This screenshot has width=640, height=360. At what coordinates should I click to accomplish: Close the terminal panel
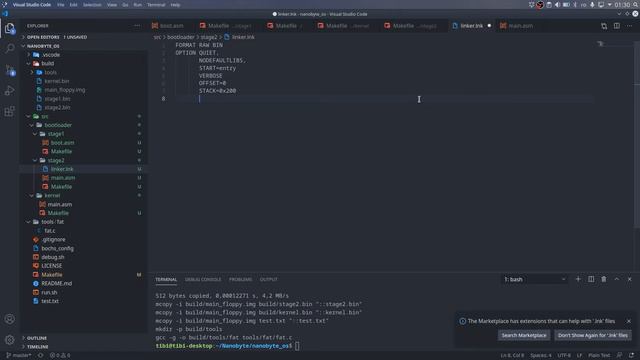coord(629,279)
